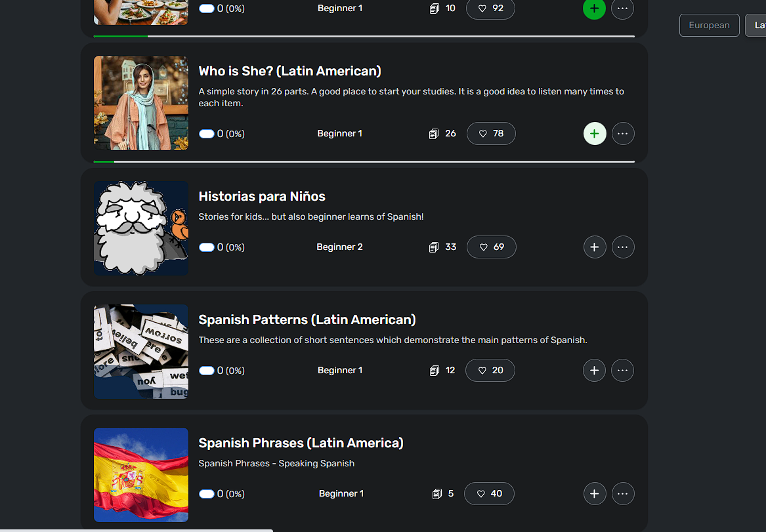
Task: Click the lessons icon beside 26 in "Who is She?"
Action: [x=434, y=134]
